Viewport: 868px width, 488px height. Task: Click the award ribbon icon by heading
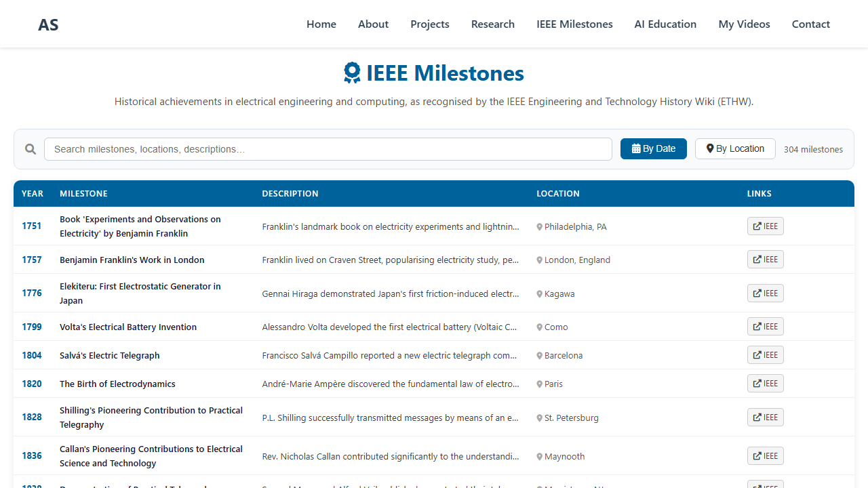352,73
